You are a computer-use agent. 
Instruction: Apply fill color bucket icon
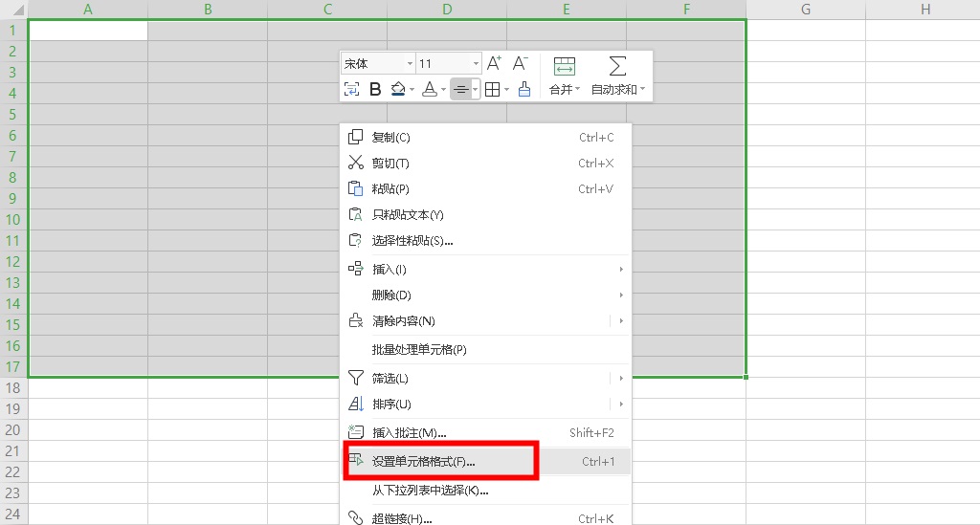[398, 89]
